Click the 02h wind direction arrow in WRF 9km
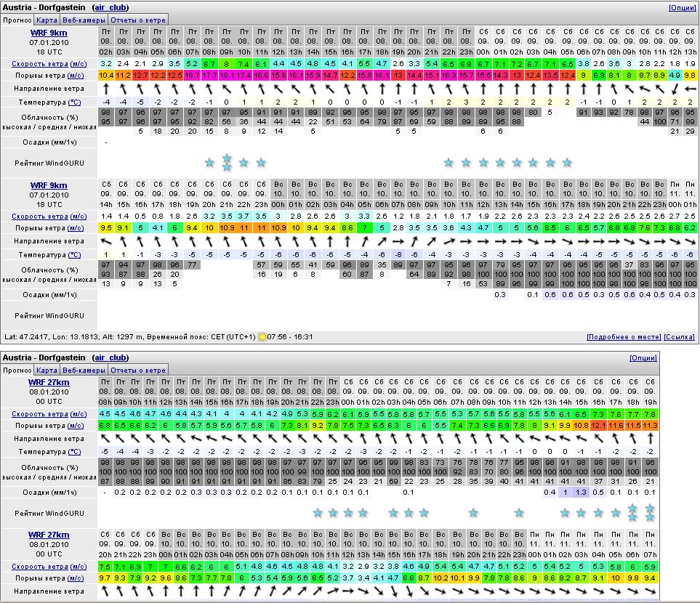 click(106, 89)
